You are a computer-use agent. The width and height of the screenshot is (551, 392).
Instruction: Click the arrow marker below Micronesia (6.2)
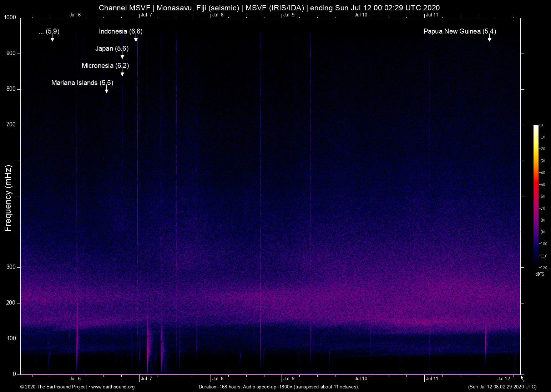122,72
